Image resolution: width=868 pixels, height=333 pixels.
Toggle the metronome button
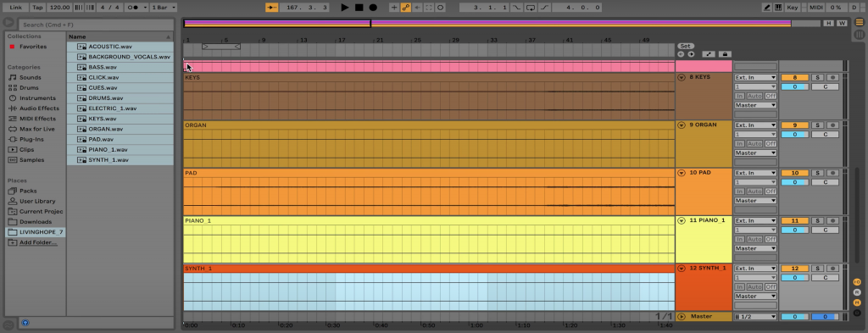[x=133, y=8]
